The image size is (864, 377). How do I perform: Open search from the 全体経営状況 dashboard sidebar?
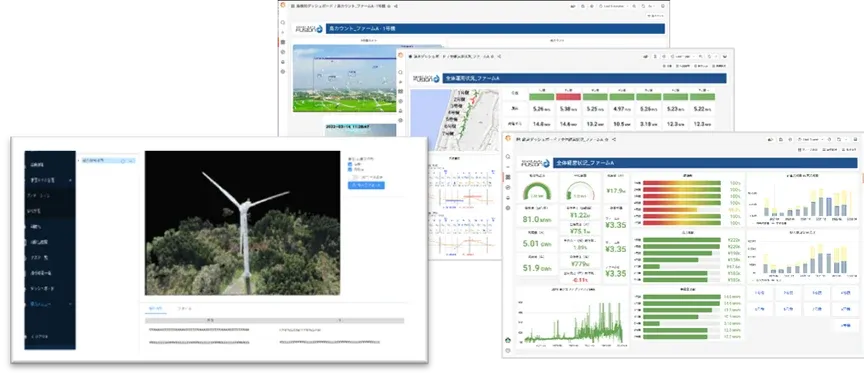point(507,158)
